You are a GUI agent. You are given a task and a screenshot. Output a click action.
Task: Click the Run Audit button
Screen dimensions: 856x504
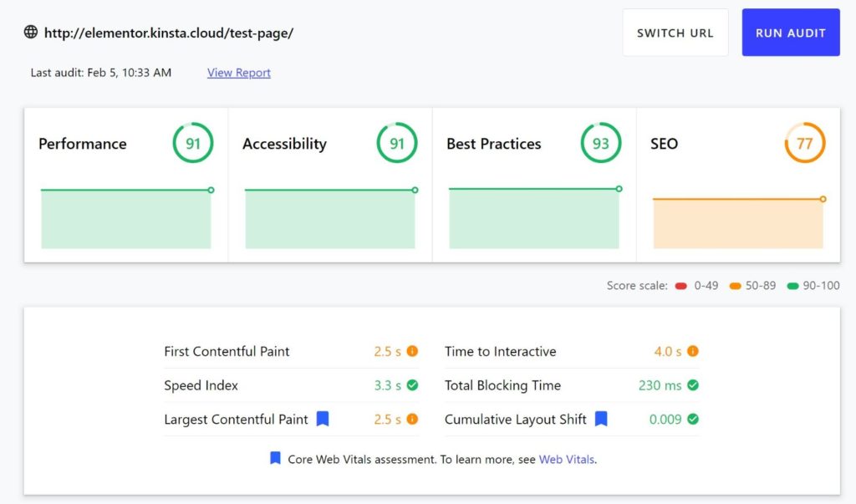point(790,32)
